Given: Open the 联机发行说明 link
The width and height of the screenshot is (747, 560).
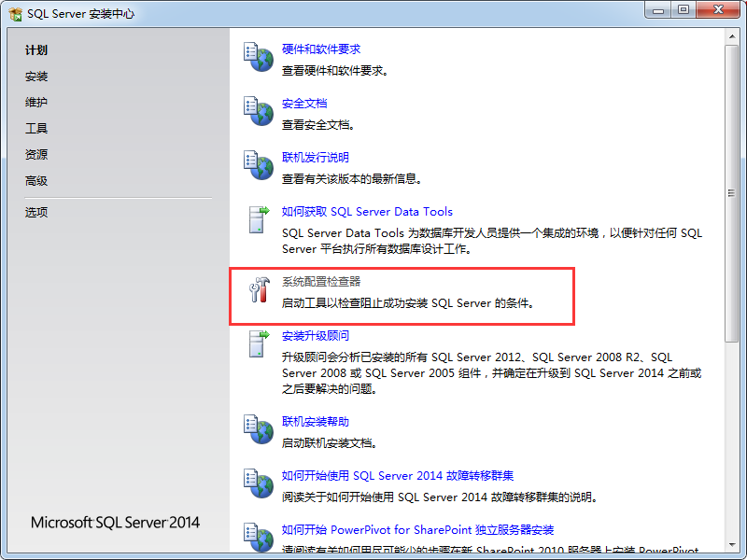Looking at the screenshot, I should coord(316,157).
